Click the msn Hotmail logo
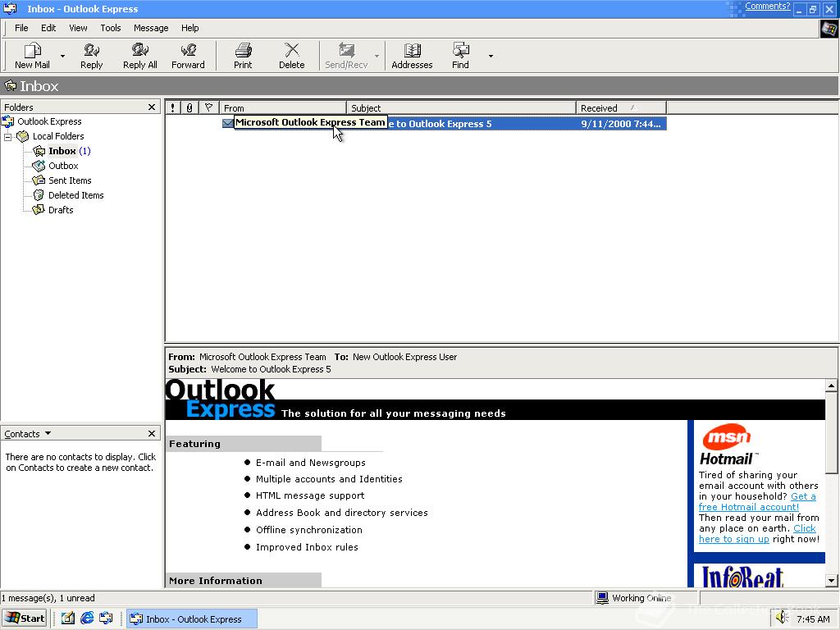Screen dimensions: 840x630 point(728,445)
